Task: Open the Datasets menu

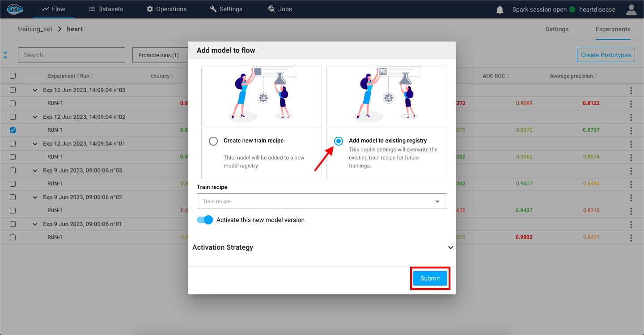Action: (106, 9)
